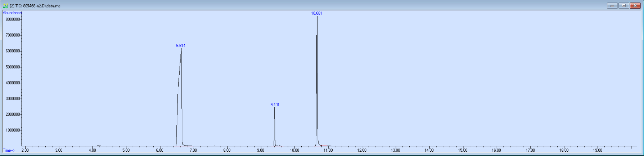The height and width of the screenshot is (156, 644).
Task: Click the 11.00 time axis label
Action: [x=328, y=150]
